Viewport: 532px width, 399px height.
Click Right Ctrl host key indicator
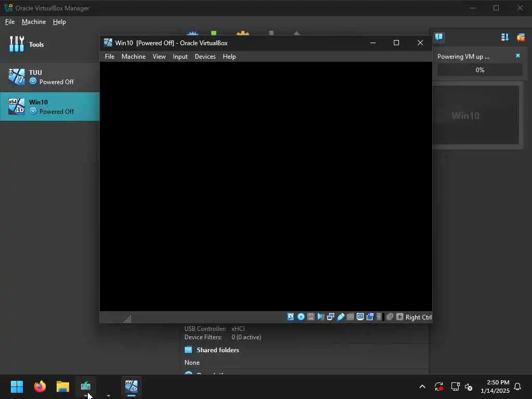418,317
